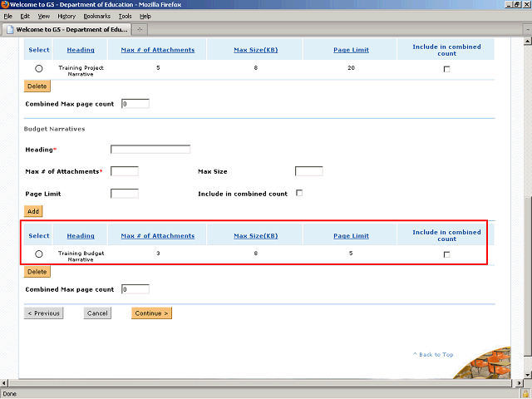Click the Previous button
The height and width of the screenshot is (399, 532).
[44, 313]
